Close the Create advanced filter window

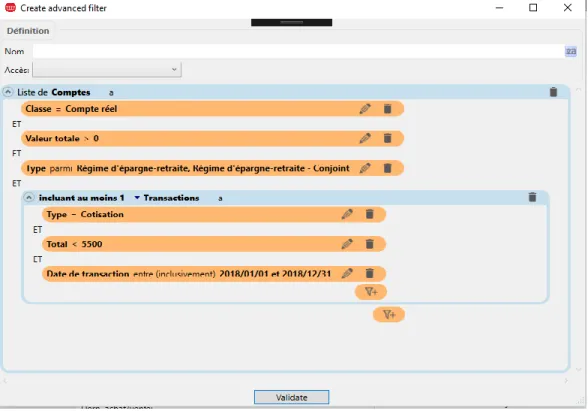tap(568, 8)
